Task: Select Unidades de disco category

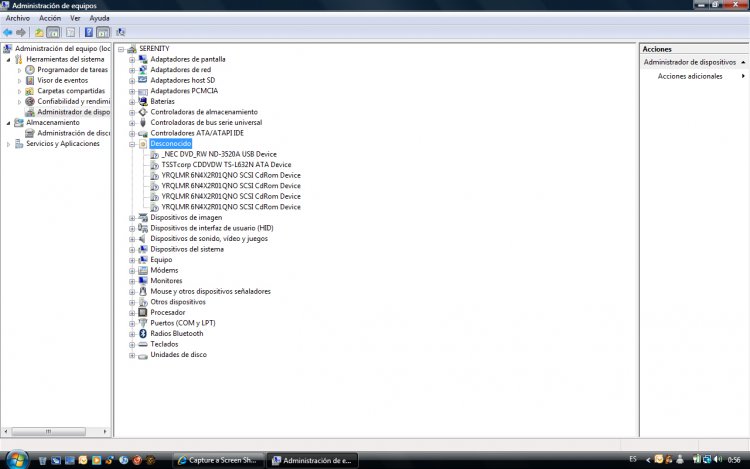Action: pos(178,355)
